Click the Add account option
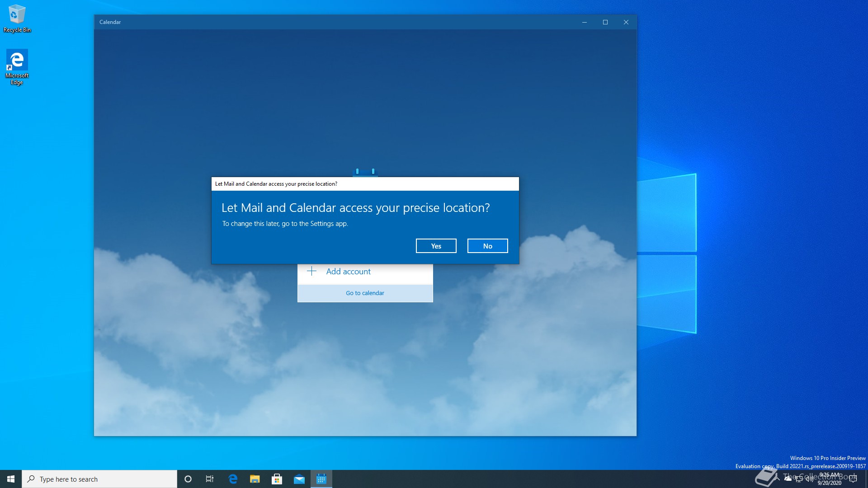Screen dimensions: 868x488 [365, 272]
